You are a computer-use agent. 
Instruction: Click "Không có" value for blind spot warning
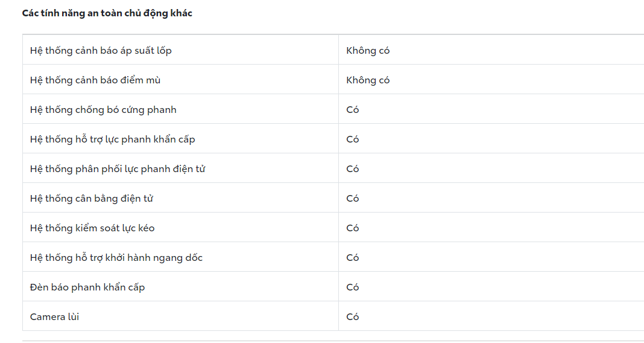[x=368, y=80]
